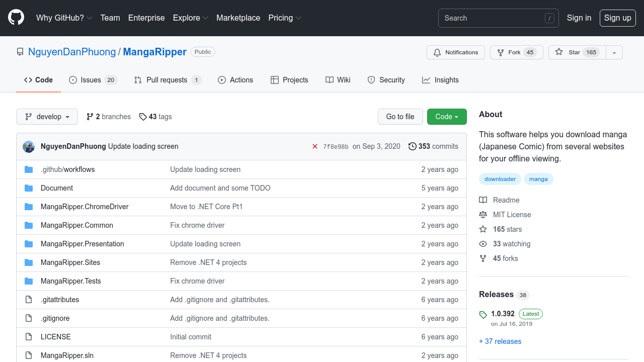This screenshot has width=644, height=362.
Task: Click the manga topic tag
Action: 538,179
